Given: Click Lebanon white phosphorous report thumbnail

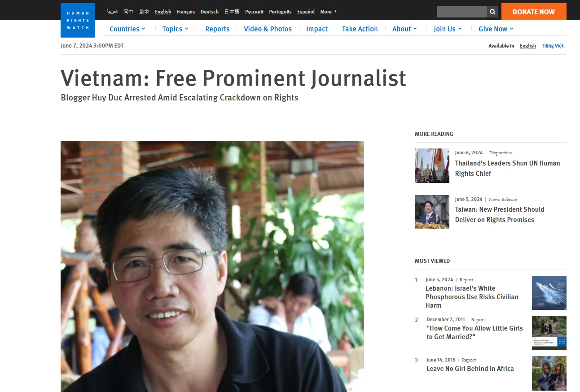Looking at the screenshot, I should click(549, 293).
